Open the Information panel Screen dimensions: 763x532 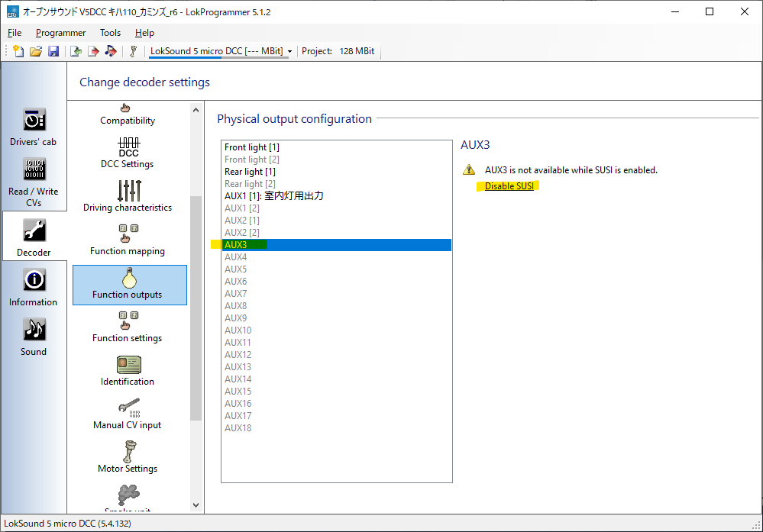(x=34, y=288)
